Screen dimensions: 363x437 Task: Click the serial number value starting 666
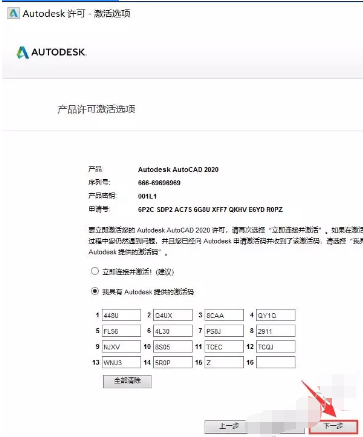pos(159,183)
